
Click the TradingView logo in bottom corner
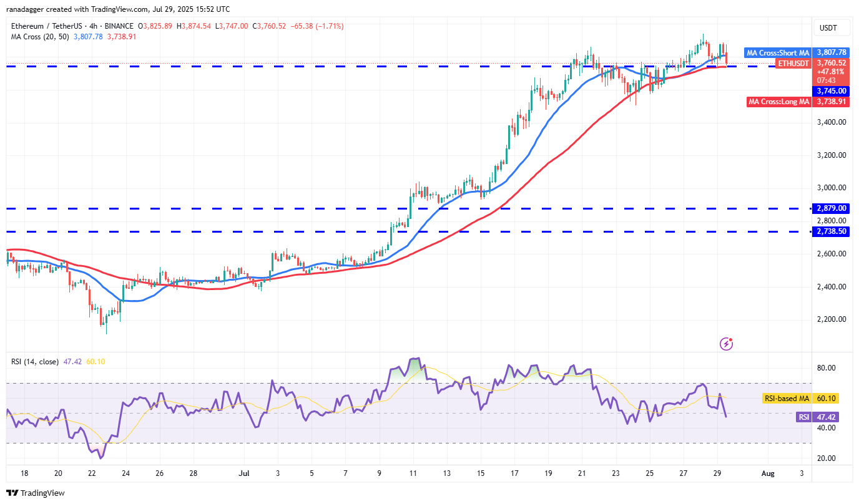[36, 493]
